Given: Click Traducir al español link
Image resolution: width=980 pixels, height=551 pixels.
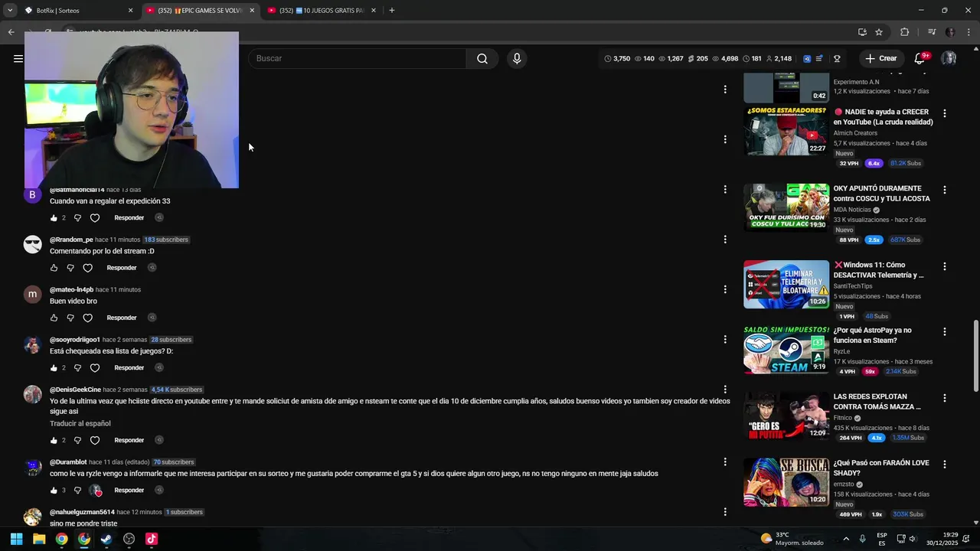Looking at the screenshot, I should pos(80,424).
